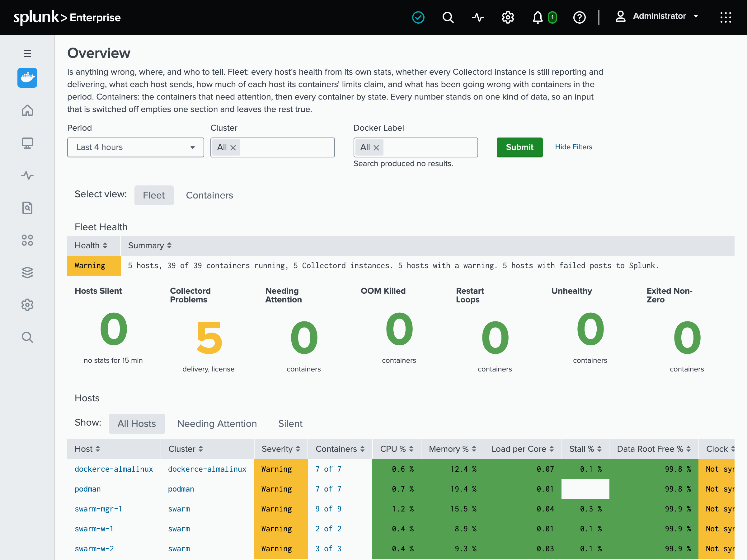Image resolution: width=747 pixels, height=560 pixels.
Task: Show only Silent hosts
Action: coord(290,423)
